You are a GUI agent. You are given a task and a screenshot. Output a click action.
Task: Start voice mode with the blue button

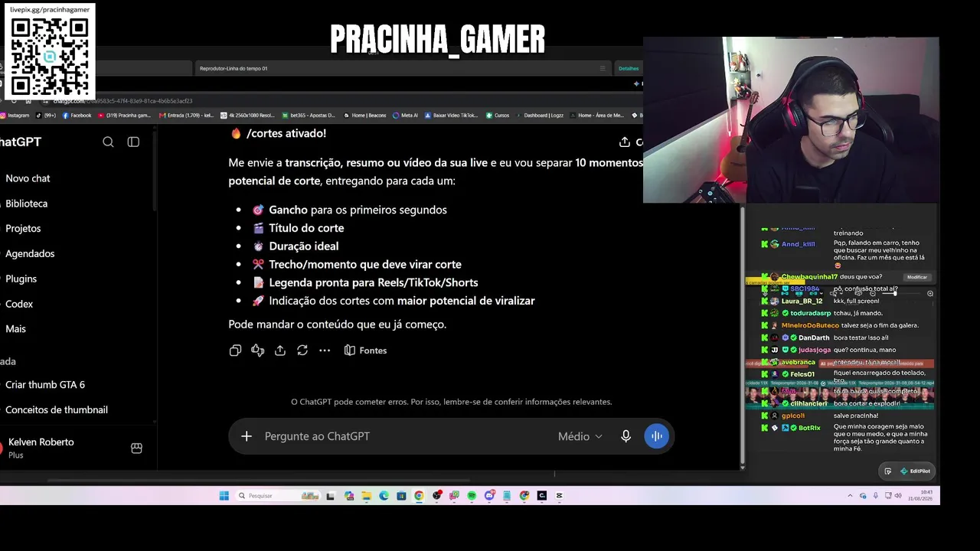pyautogui.click(x=656, y=436)
